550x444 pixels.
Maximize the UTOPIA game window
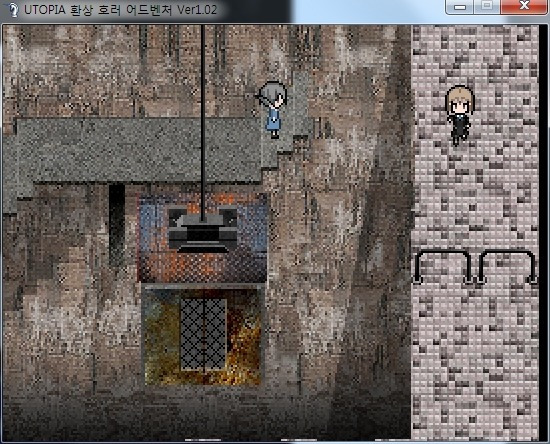pyautogui.click(x=487, y=6)
